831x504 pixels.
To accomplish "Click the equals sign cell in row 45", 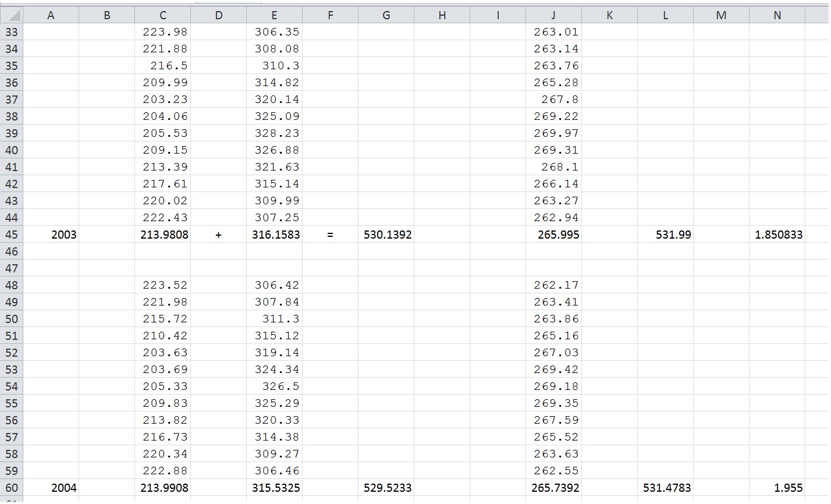I will [x=330, y=235].
